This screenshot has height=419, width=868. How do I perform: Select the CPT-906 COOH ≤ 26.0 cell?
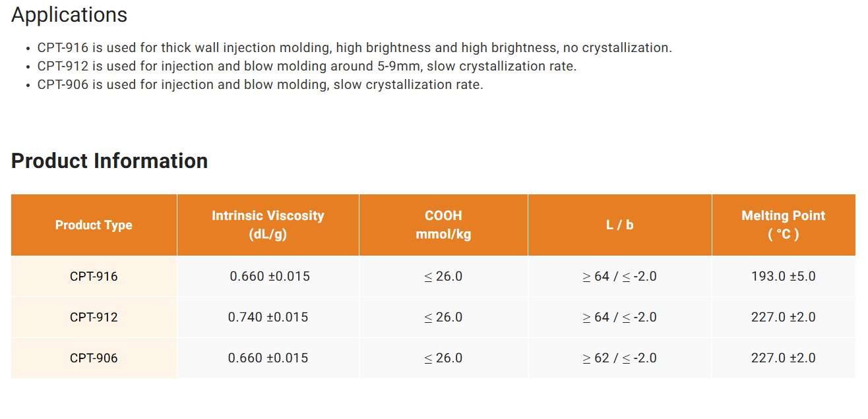(443, 358)
